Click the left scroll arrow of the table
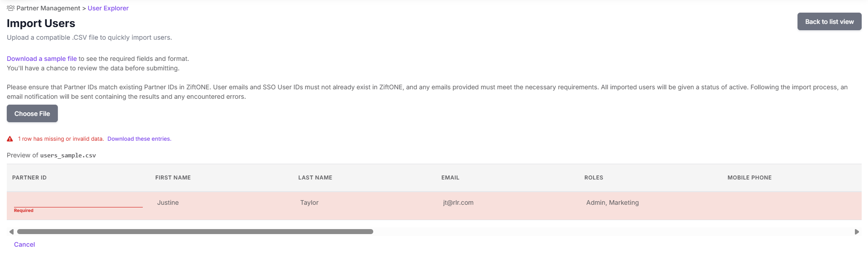This screenshot has width=868, height=253. [x=11, y=232]
